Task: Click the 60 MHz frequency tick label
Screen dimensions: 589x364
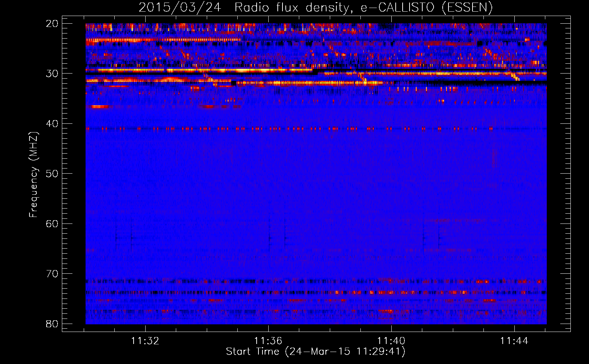Action: coord(52,223)
